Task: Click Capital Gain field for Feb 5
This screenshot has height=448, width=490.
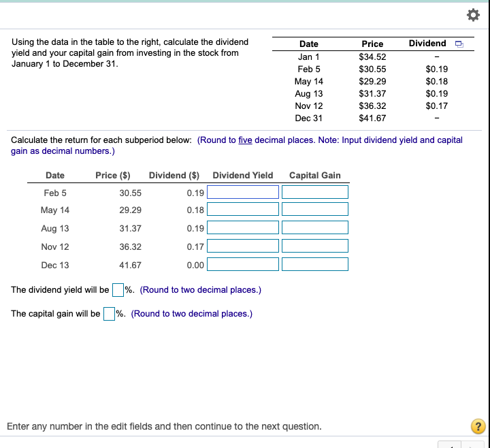Action: tap(315, 192)
